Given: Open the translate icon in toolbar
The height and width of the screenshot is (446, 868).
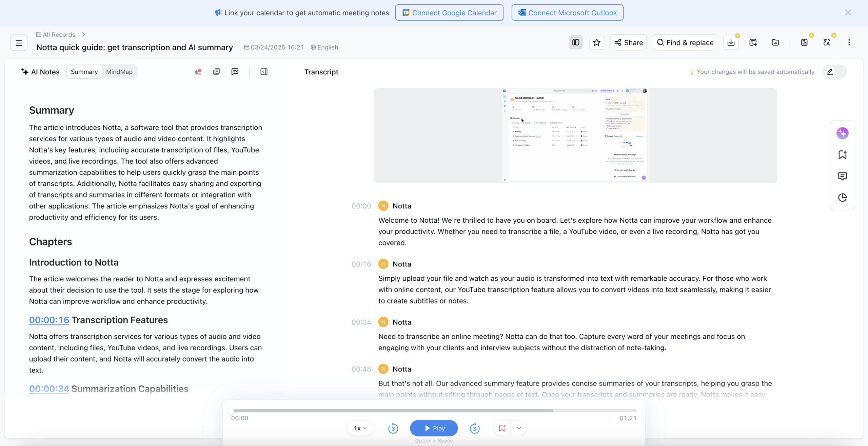Looking at the screenshot, I should (x=827, y=42).
